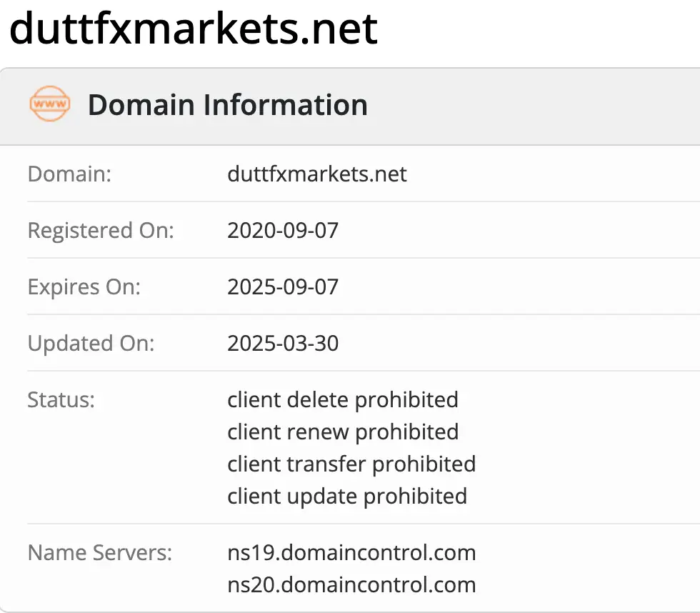The height and width of the screenshot is (613, 700).
Task: Click the client renew prohibited status
Action: click(343, 432)
